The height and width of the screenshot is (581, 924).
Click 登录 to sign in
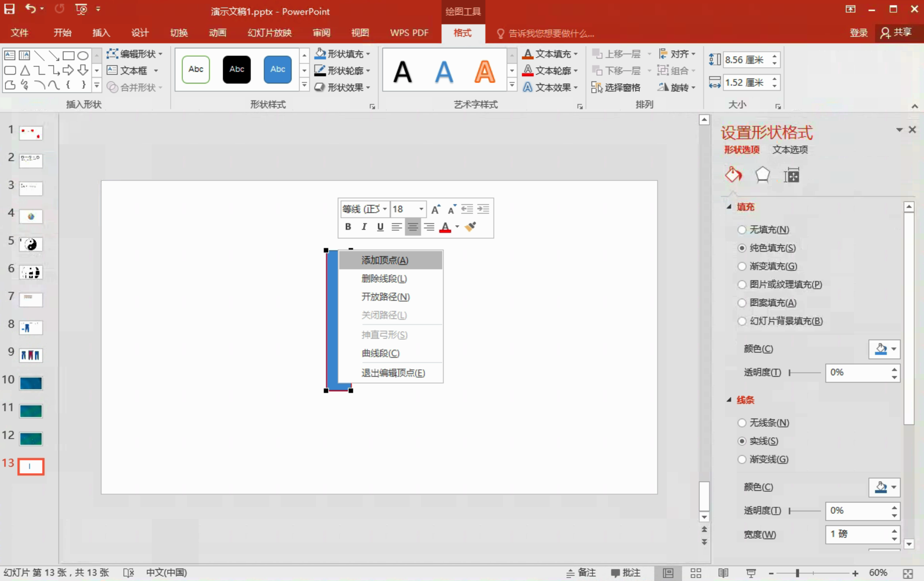pyautogui.click(x=858, y=33)
